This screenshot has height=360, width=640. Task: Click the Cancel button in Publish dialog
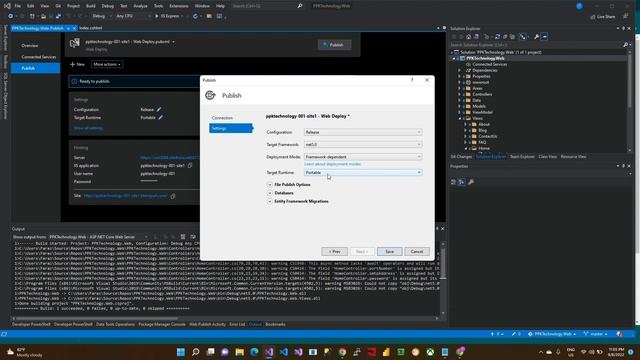pyautogui.click(x=417, y=251)
